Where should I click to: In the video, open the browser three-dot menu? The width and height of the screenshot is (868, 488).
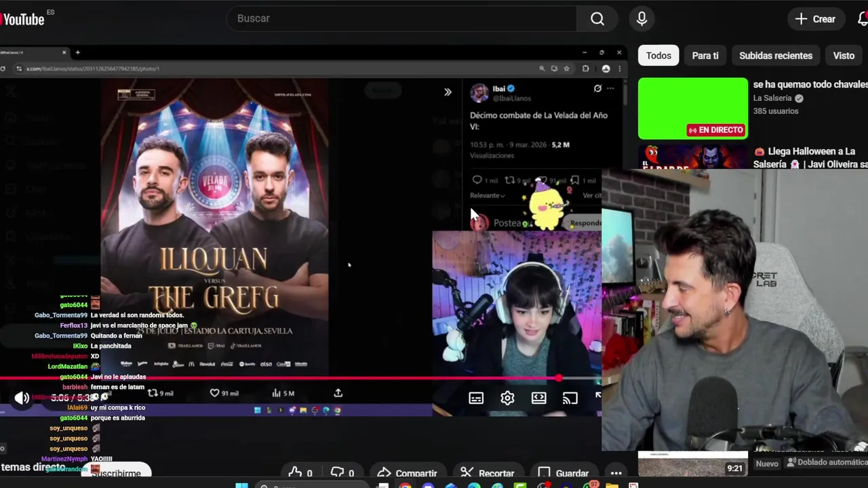click(x=618, y=68)
